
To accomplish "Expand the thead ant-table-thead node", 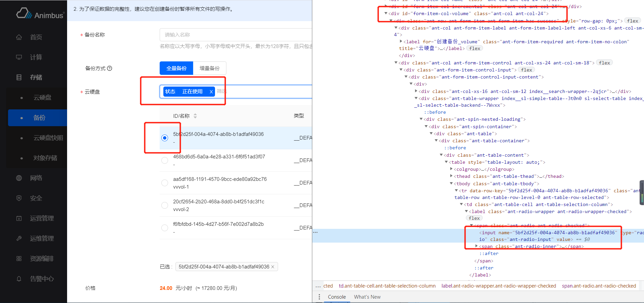I will 451,176.
